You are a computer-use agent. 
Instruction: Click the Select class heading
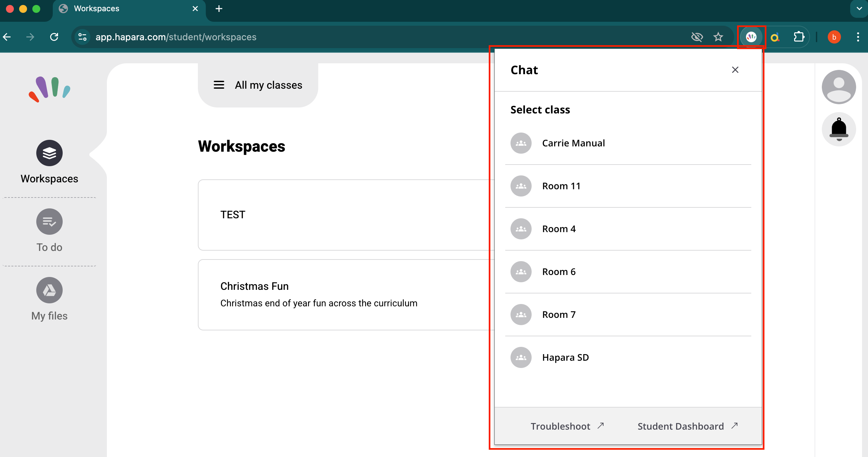(x=540, y=109)
